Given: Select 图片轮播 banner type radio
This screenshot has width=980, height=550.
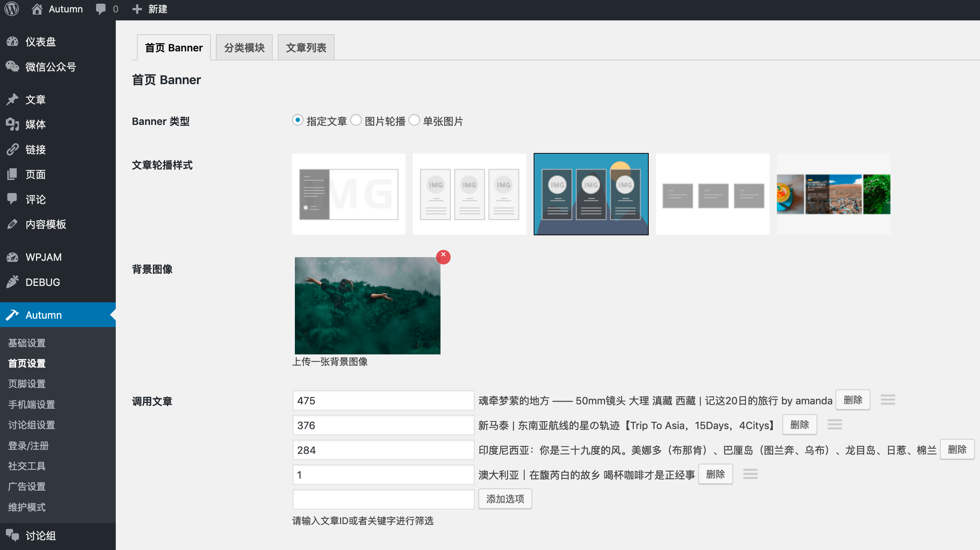Looking at the screenshot, I should pos(356,121).
